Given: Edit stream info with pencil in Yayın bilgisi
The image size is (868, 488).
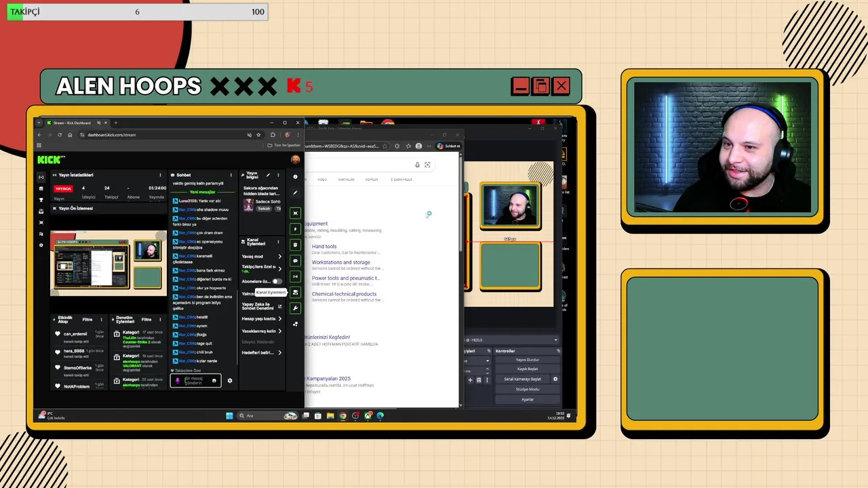Looking at the screenshot, I should coord(268,176).
